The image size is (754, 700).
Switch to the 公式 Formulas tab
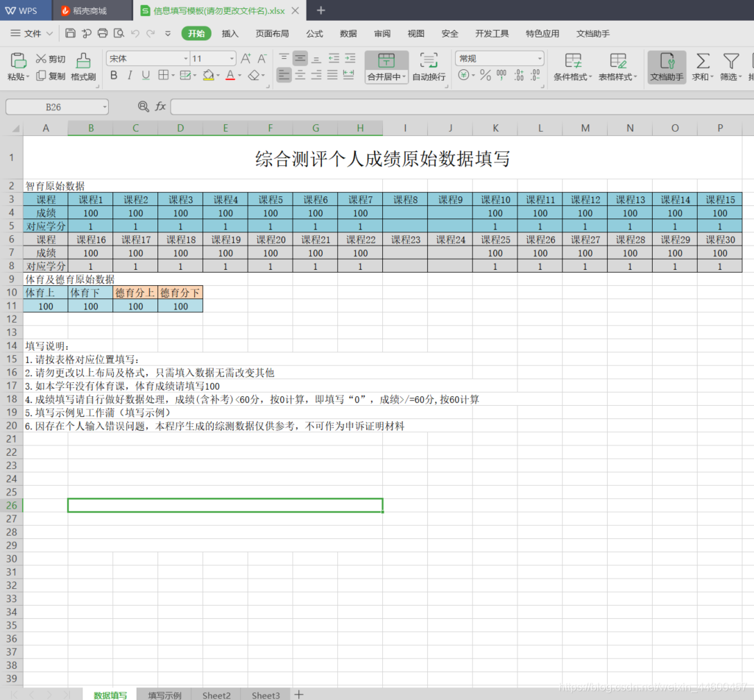point(314,33)
